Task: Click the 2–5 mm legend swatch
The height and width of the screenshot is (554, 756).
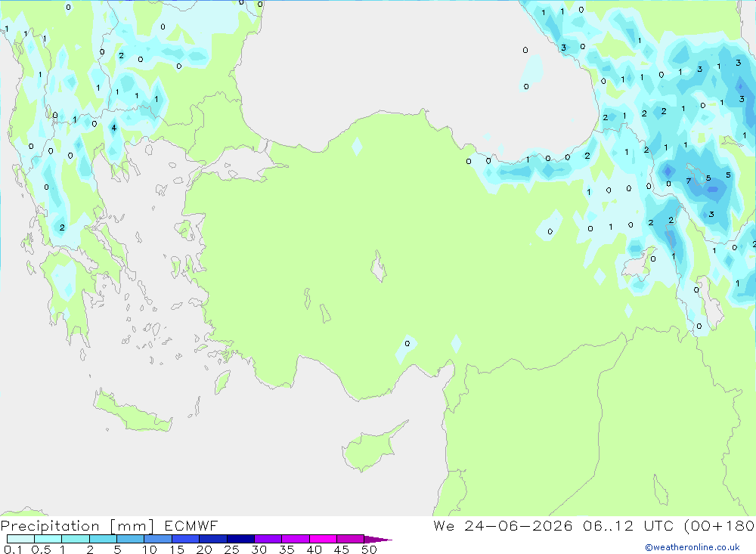Action: [103, 539]
